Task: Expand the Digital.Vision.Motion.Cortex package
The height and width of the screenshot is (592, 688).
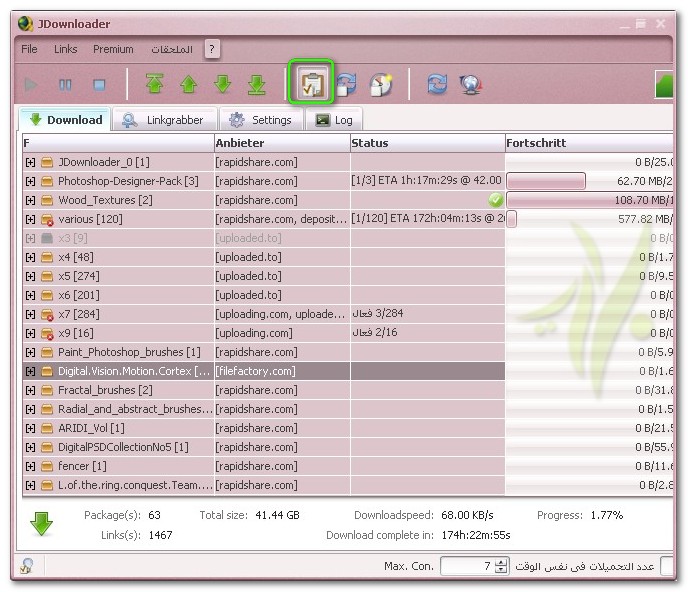Action: click(30, 371)
